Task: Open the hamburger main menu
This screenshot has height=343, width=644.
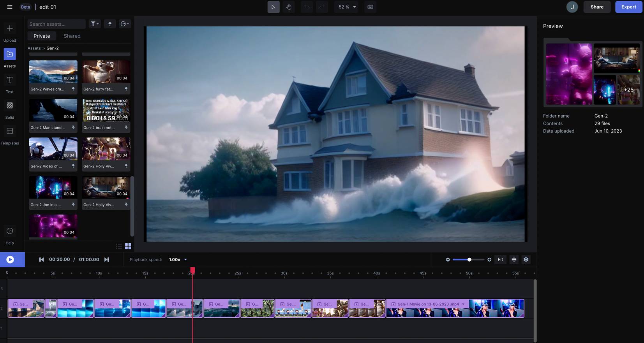Action: pyautogui.click(x=10, y=7)
